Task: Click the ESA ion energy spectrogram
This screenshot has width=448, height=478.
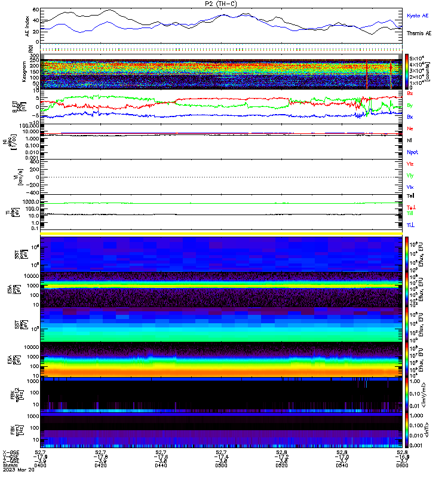Action: 221,289
